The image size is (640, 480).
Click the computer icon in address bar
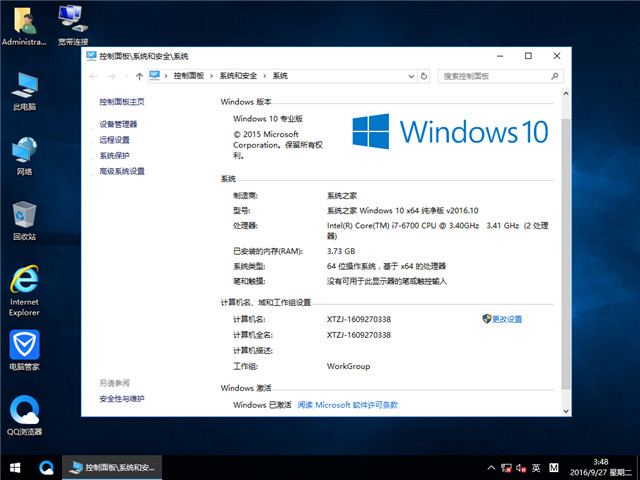point(155,76)
